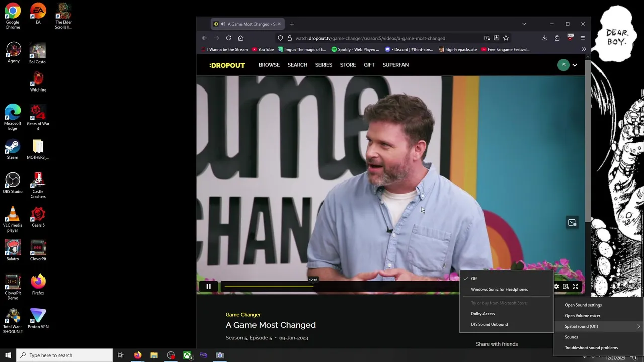This screenshot has height=362, width=644.
Task: Open GIFT in Dropout navigation
Action: pos(369,65)
